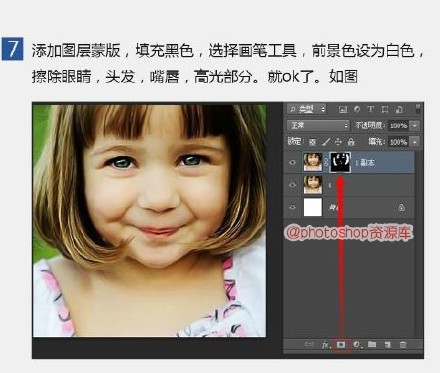Click the add layer mask button
Viewport: 440px width, 373px height.
[x=341, y=344]
